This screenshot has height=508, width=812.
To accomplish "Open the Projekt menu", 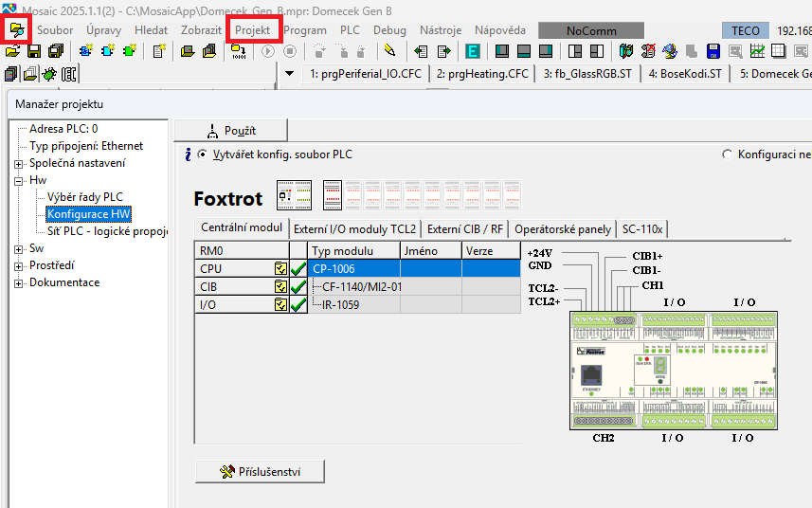I will coord(252,30).
